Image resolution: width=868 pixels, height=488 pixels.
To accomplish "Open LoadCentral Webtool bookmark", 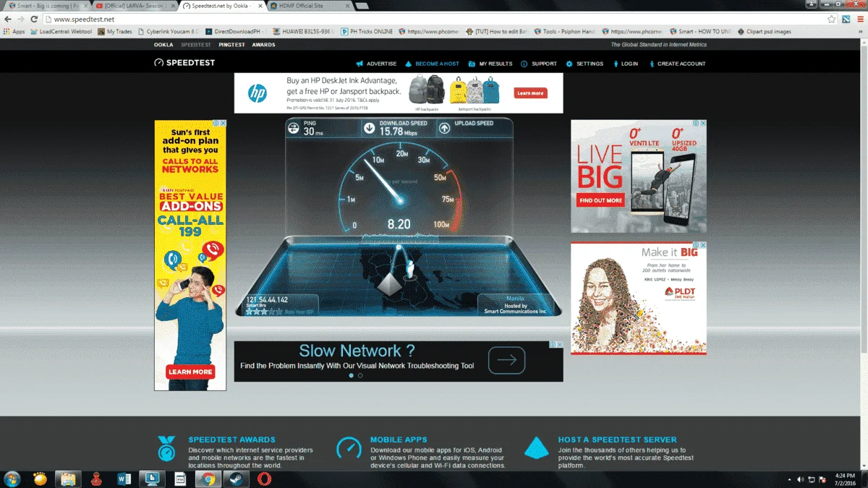I will pyautogui.click(x=61, y=32).
